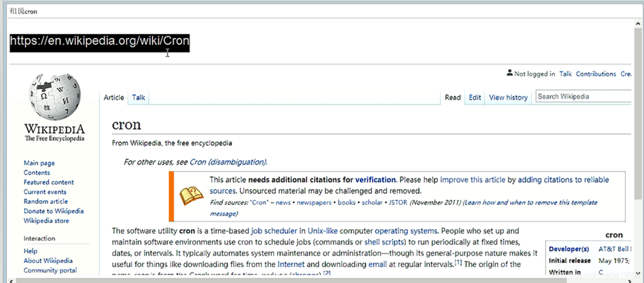Open the Article tab
Viewport: 644px width, 283px height.
[x=114, y=97]
